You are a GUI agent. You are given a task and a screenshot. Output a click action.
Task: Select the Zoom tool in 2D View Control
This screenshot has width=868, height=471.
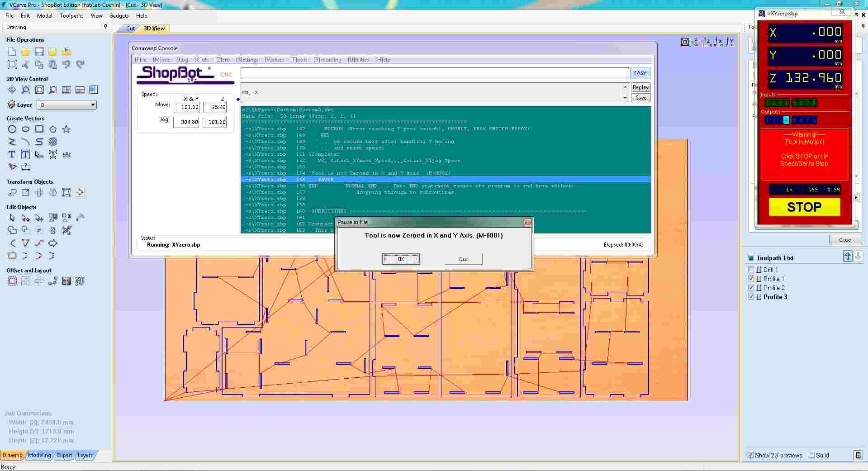tap(26, 90)
